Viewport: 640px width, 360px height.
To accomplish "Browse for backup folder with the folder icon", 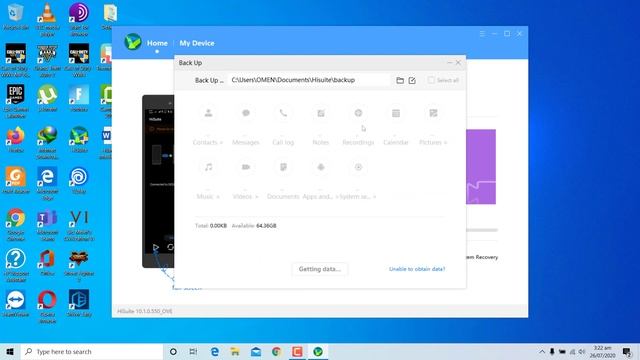I will [x=400, y=80].
